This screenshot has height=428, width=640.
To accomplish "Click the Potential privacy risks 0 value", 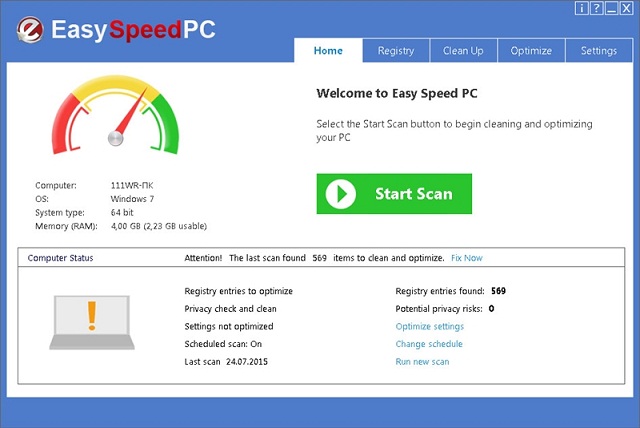I will [491, 309].
